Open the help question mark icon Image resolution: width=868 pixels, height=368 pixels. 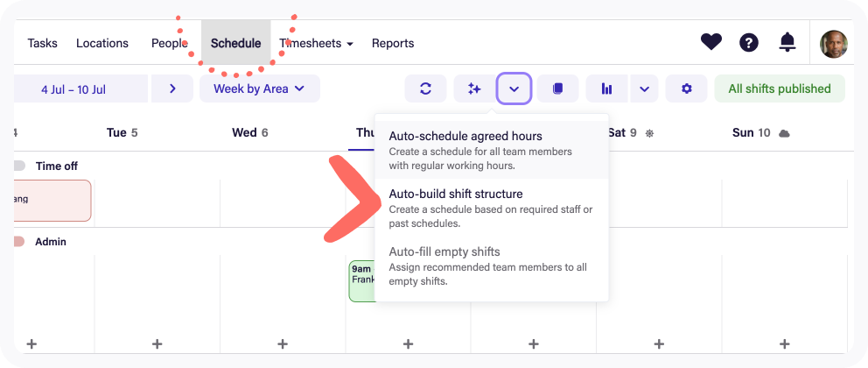point(748,42)
